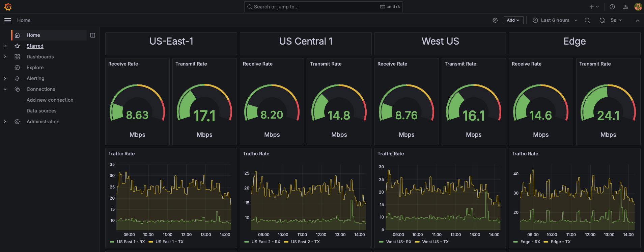Click the Search or jump to field

pyautogui.click(x=323, y=7)
